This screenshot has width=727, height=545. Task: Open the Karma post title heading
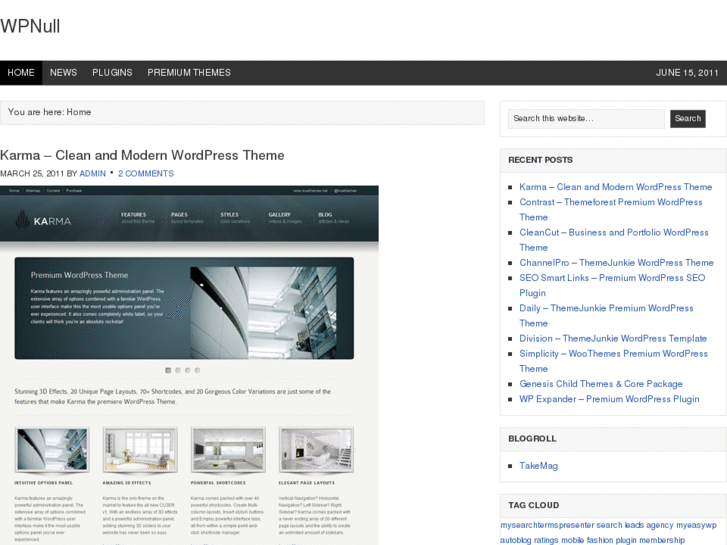coord(142,155)
